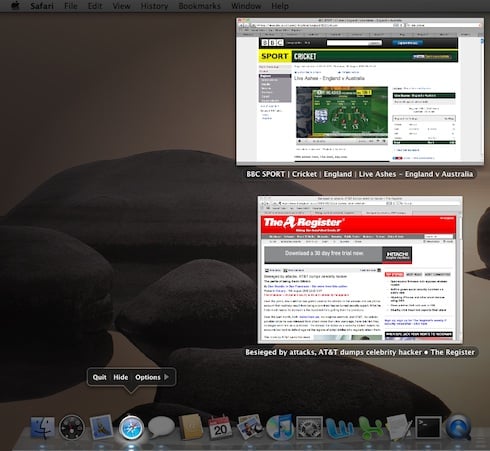The width and height of the screenshot is (490, 451).
Task: Open QuickTime Player blue Q icon
Action: tap(458, 427)
